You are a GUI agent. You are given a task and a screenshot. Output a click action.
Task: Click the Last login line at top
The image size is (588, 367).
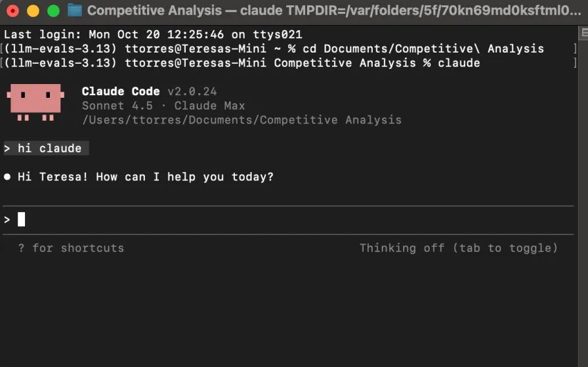(x=153, y=35)
